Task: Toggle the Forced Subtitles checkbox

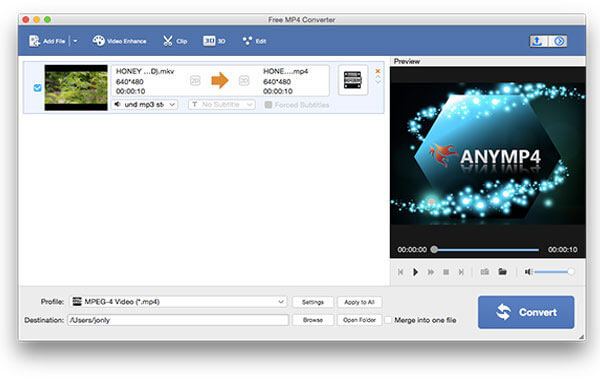Action: pyautogui.click(x=268, y=105)
